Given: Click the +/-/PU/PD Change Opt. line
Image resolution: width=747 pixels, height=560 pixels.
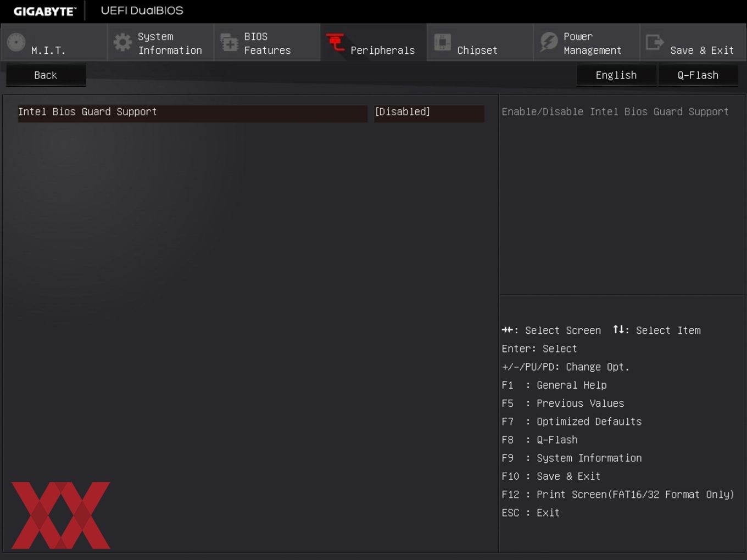Looking at the screenshot, I should (x=566, y=367).
